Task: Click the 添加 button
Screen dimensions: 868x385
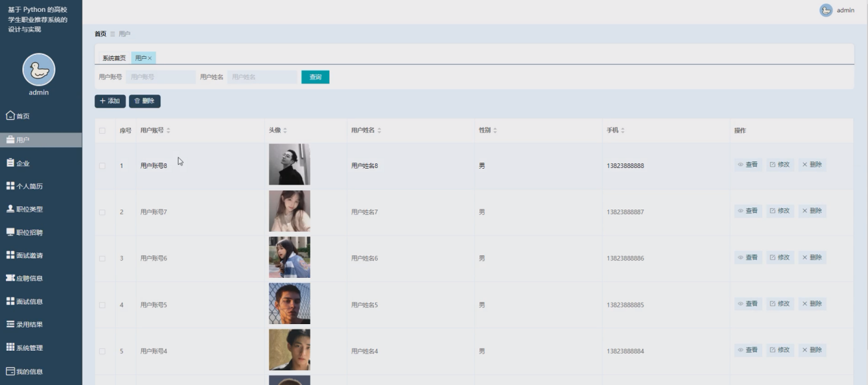Action: tap(110, 101)
